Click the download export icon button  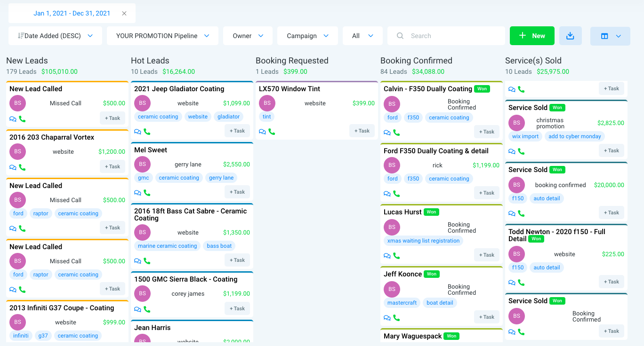pos(571,36)
